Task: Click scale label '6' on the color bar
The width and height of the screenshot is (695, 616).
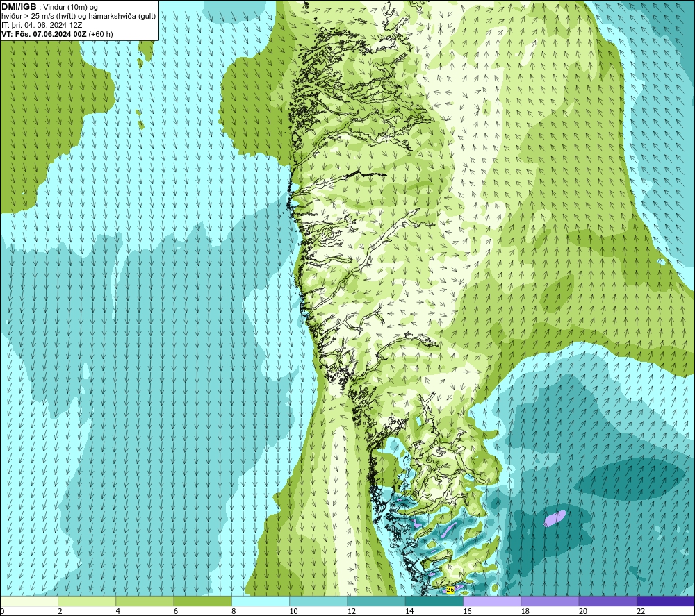Action: click(x=176, y=612)
